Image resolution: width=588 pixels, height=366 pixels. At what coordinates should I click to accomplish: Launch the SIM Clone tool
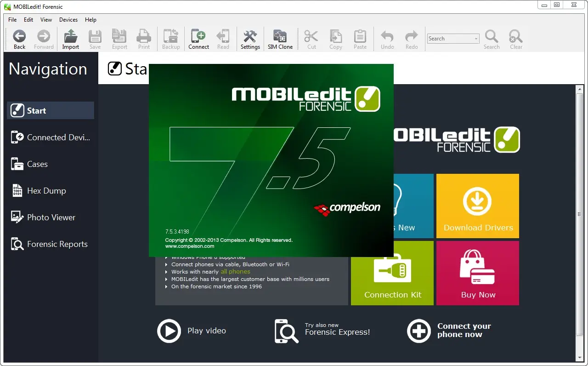coord(280,40)
